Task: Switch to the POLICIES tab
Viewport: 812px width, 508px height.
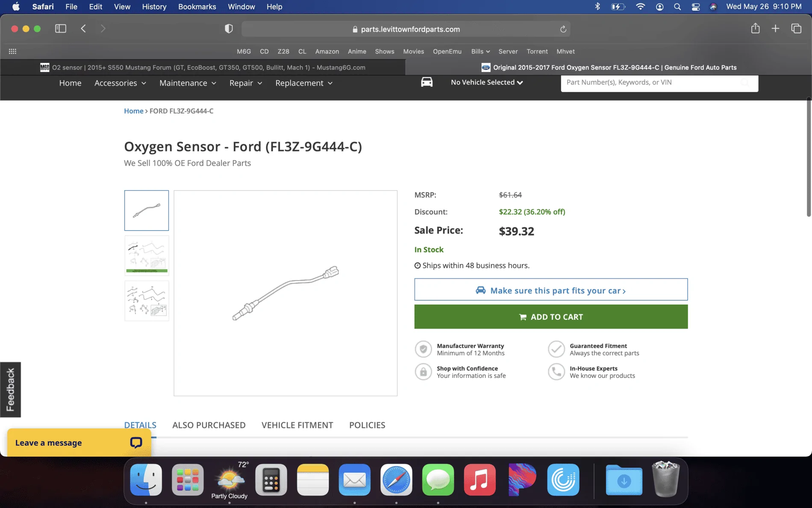Action: pyautogui.click(x=367, y=425)
